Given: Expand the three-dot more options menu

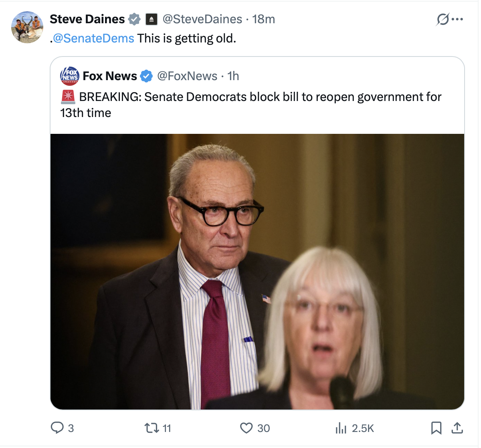Looking at the screenshot, I should point(457,19).
